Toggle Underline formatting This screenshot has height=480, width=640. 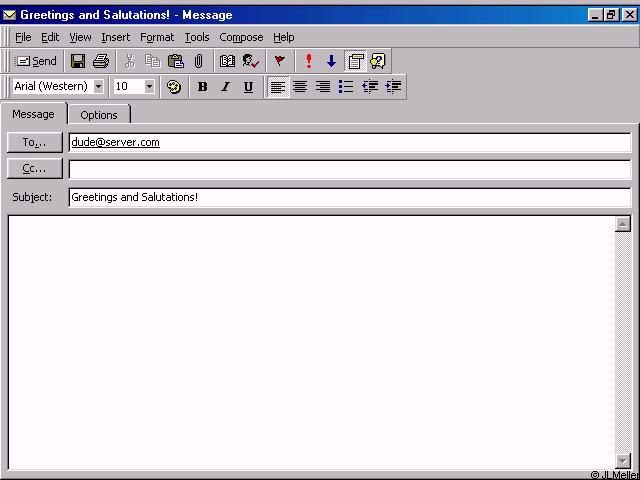pos(248,87)
